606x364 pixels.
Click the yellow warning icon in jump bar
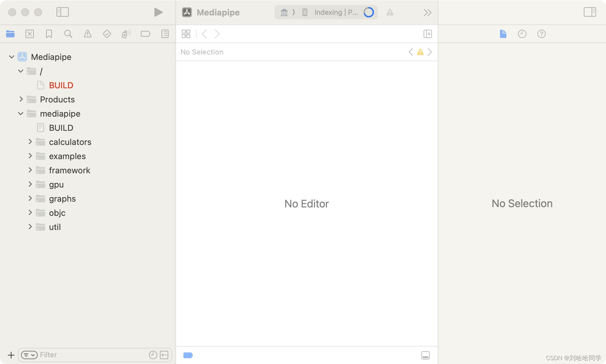coord(420,52)
